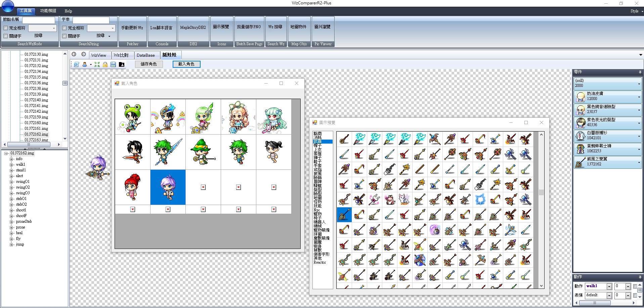Viewport: 644px width, 308px height.
Task: Select the highlighted purple-haired character thumbnail
Action: coord(168,187)
